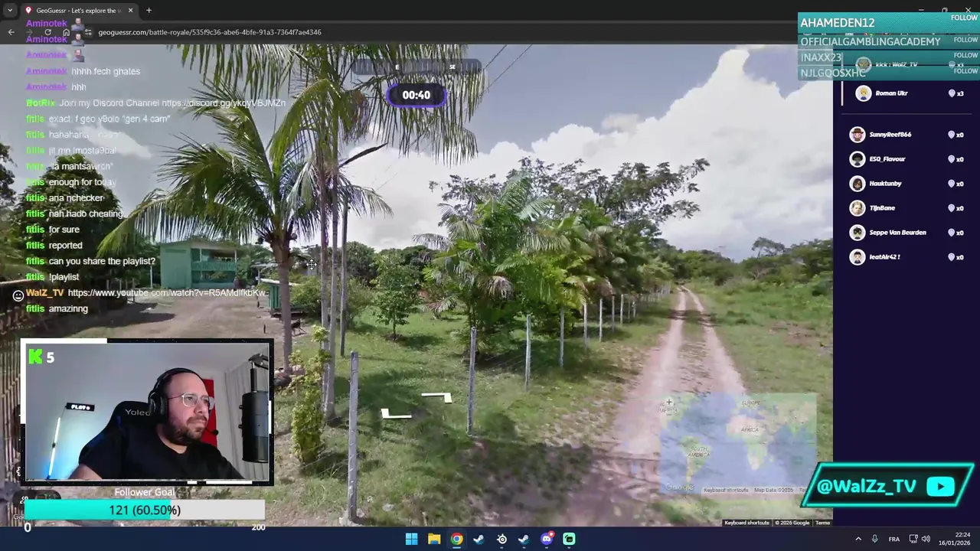Image resolution: width=980 pixels, height=551 pixels.
Task: Click browser back arrow
Action: 11,32
